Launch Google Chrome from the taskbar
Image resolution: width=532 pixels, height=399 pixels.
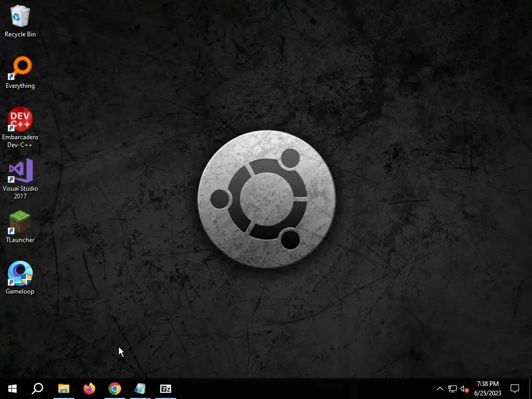pos(115,389)
